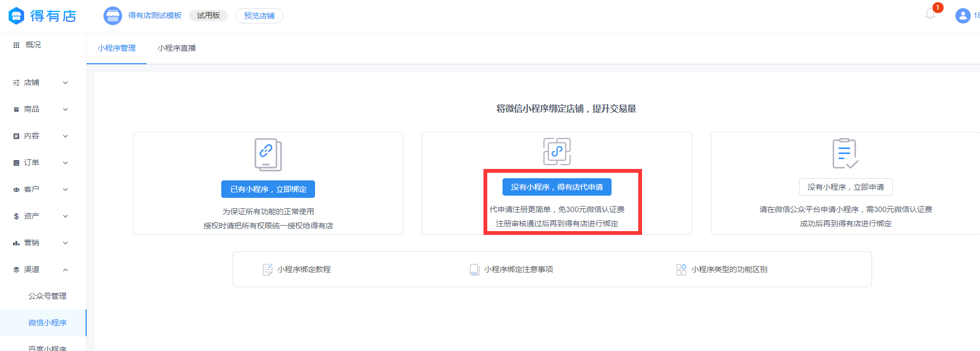Viewport: 980px width, 351px height.
Task: Expand the 营销 menu chevron
Action: pyautogui.click(x=65, y=243)
